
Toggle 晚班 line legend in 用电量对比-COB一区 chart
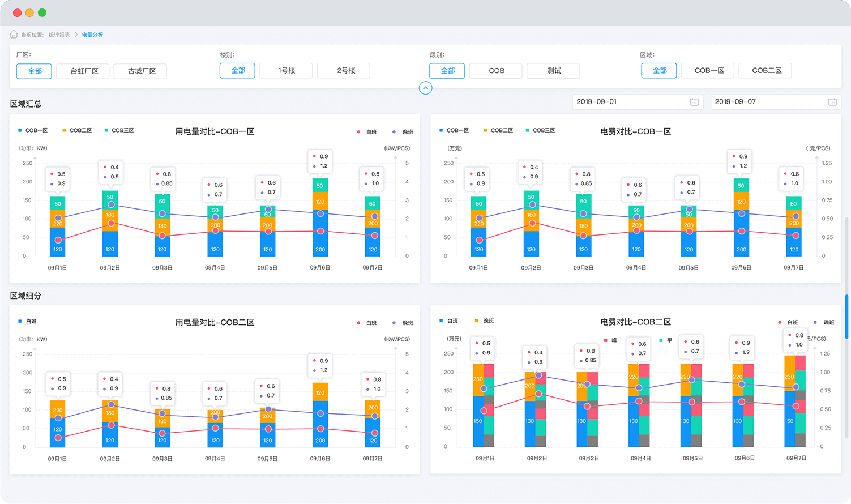pos(403,132)
